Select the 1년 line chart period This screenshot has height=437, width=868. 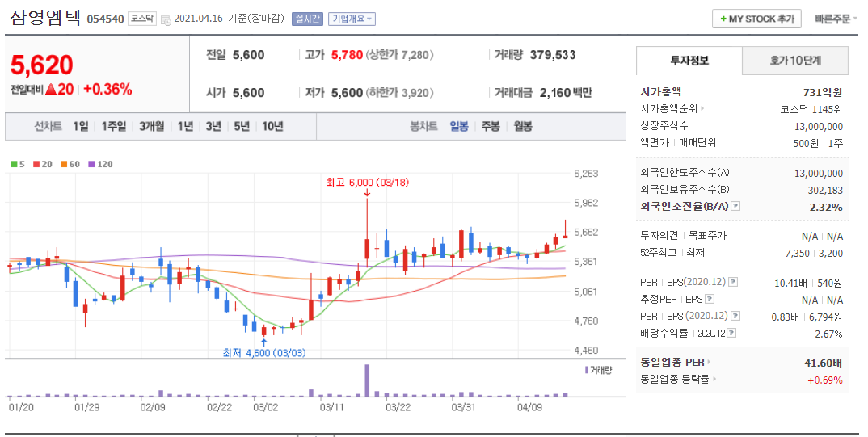point(185,127)
